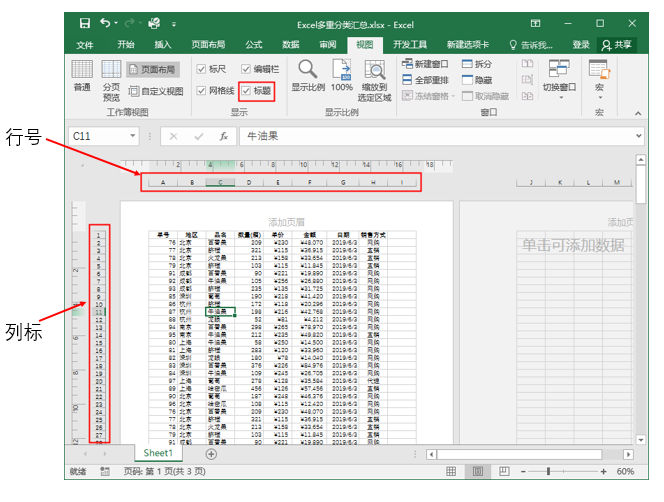The height and width of the screenshot is (502, 664).
Task: Click Synchronous Scrolling icon
Action: pos(527,80)
